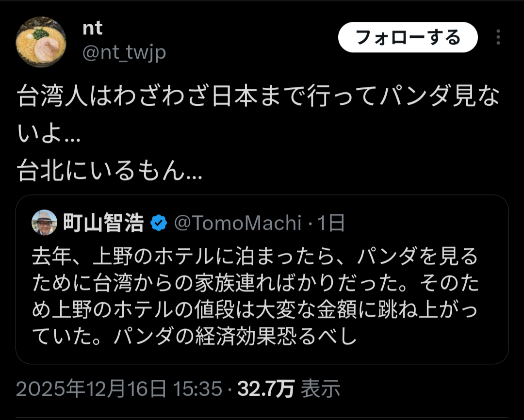
Task: Click the quoted tweet's 1日 timestamp
Action: (331, 223)
